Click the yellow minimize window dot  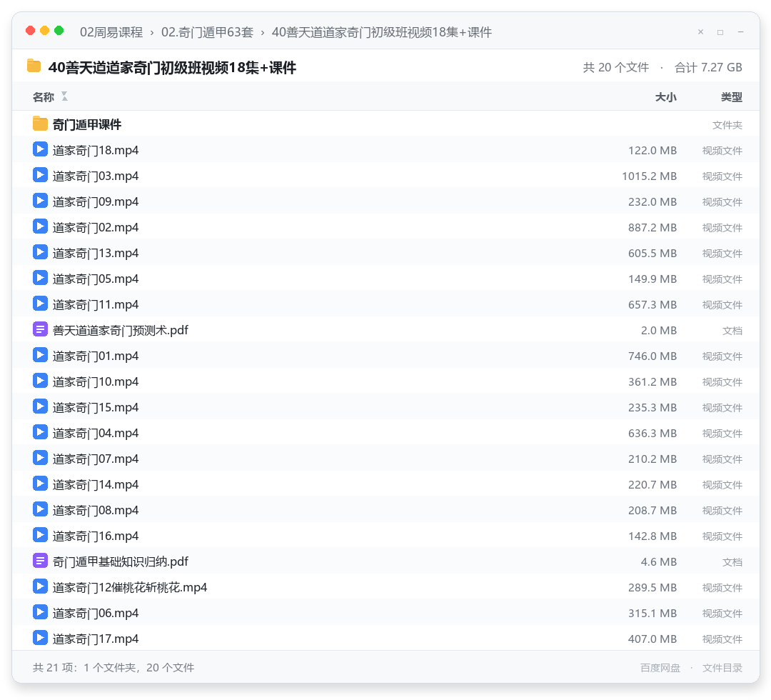click(x=45, y=31)
